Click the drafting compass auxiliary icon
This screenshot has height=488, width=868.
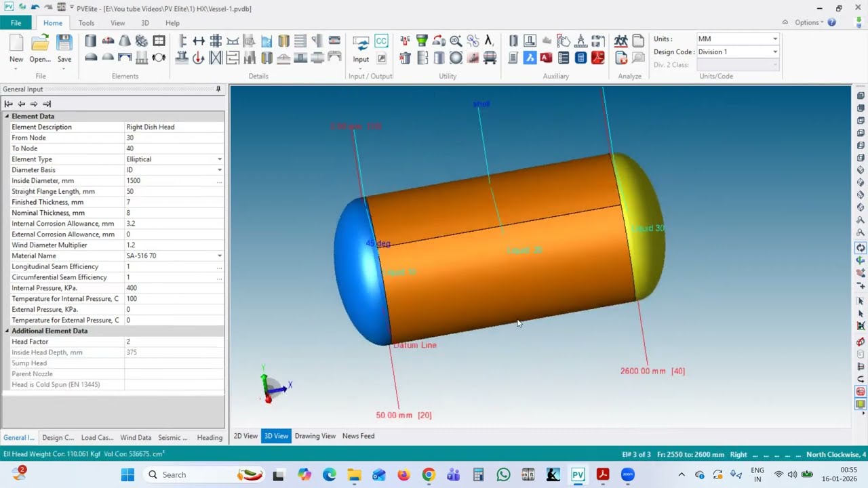[580, 41]
